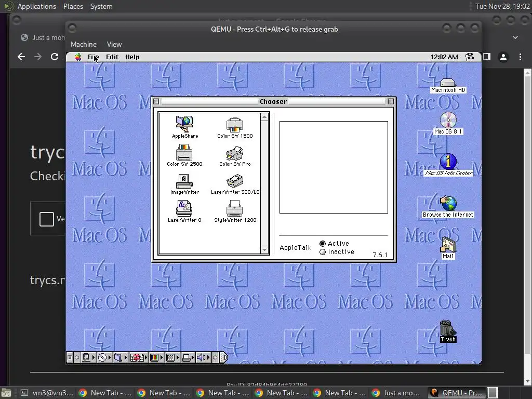Switch to QEMU taskbar item
The width and height of the screenshot is (532, 399).
coord(457,393)
